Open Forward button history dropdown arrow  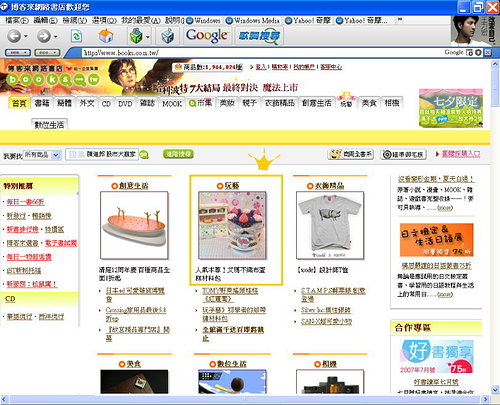point(55,36)
